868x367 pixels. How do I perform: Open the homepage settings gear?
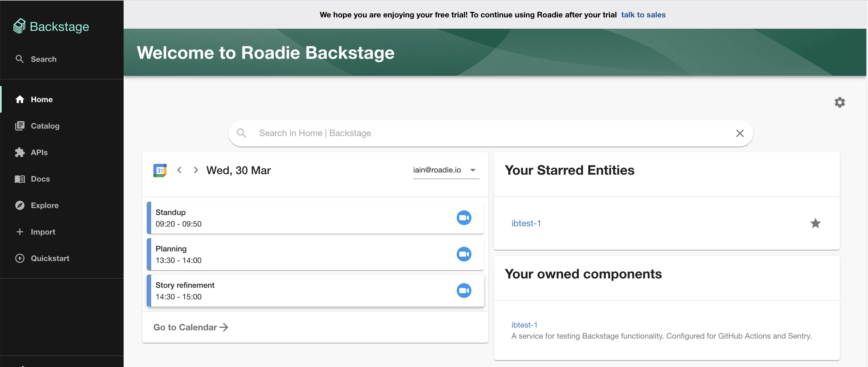[840, 102]
